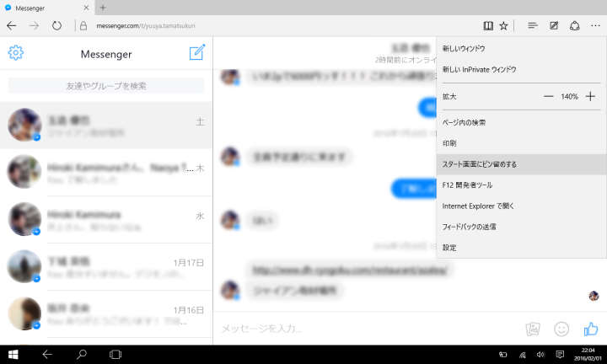This screenshot has height=364, width=607.
Task: Open F12 開発者ツール
Action: point(521,185)
